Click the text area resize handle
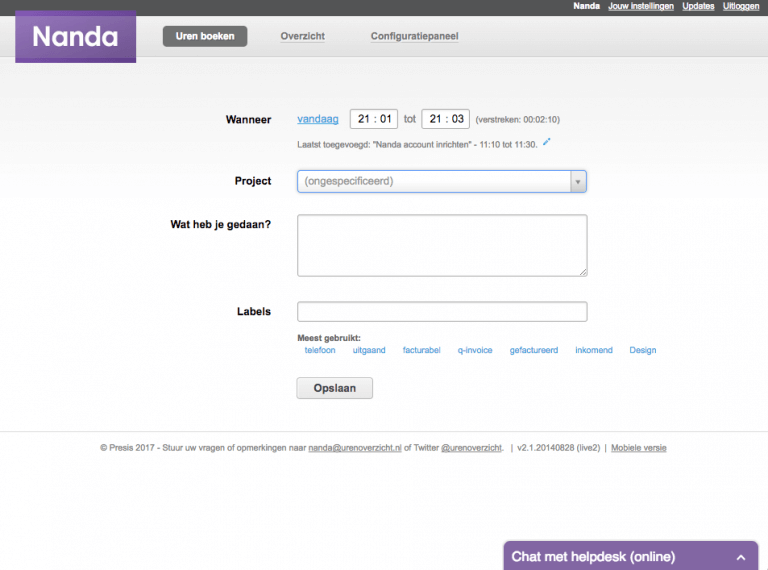 [583, 272]
